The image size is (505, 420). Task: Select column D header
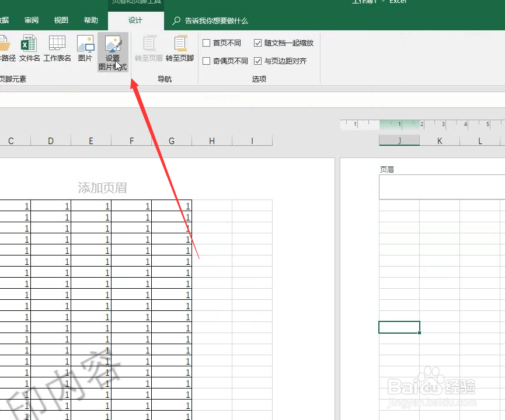coord(51,141)
